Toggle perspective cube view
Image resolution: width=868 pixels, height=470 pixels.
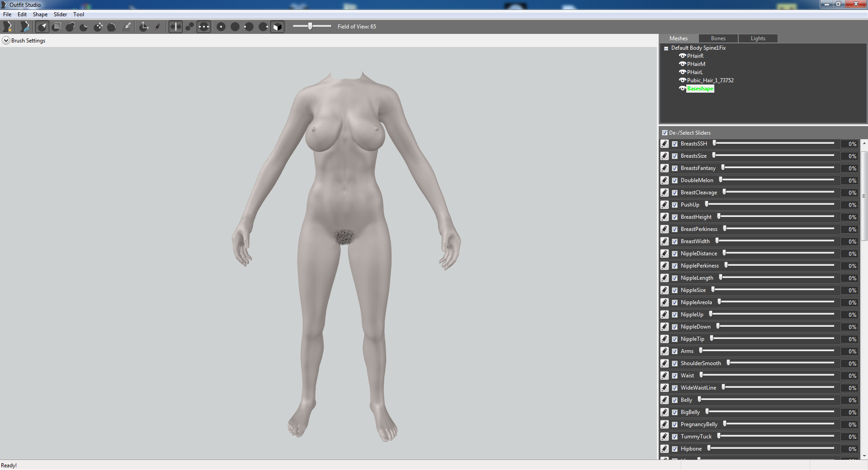click(x=277, y=27)
